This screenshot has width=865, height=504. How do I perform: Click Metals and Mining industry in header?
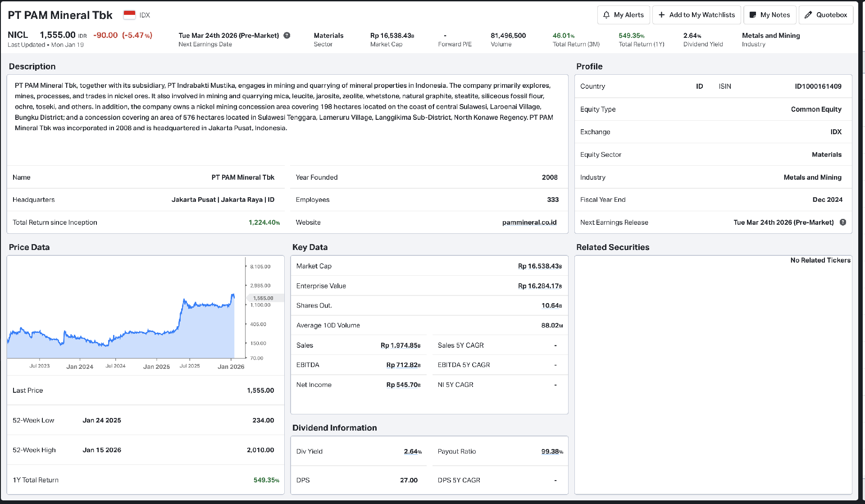coord(770,36)
